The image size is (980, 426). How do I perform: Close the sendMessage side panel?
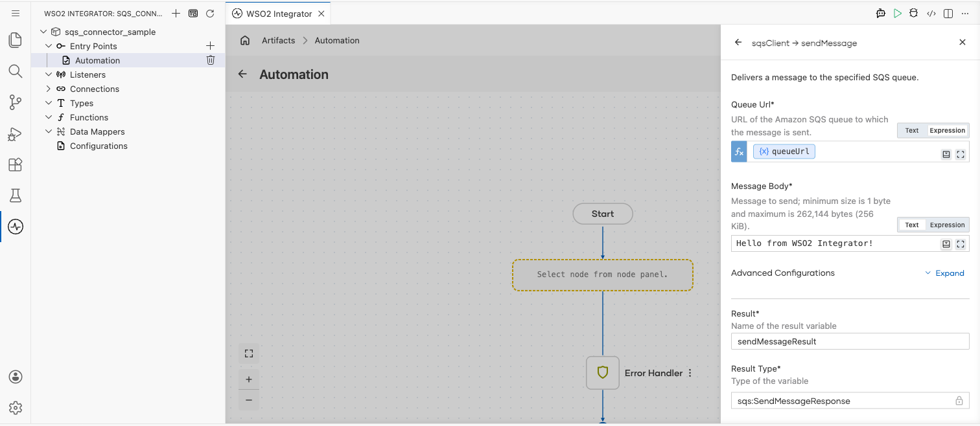click(x=962, y=42)
